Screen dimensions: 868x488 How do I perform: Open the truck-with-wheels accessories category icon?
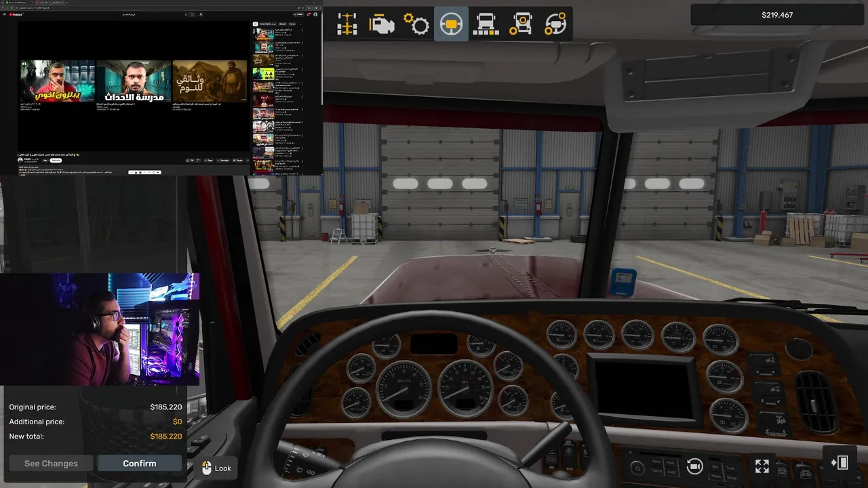coord(521,24)
